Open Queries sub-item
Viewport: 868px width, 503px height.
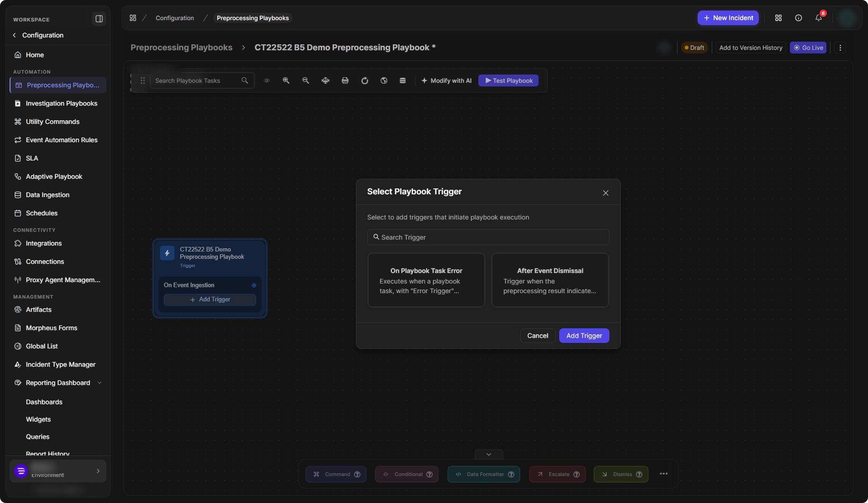click(37, 437)
